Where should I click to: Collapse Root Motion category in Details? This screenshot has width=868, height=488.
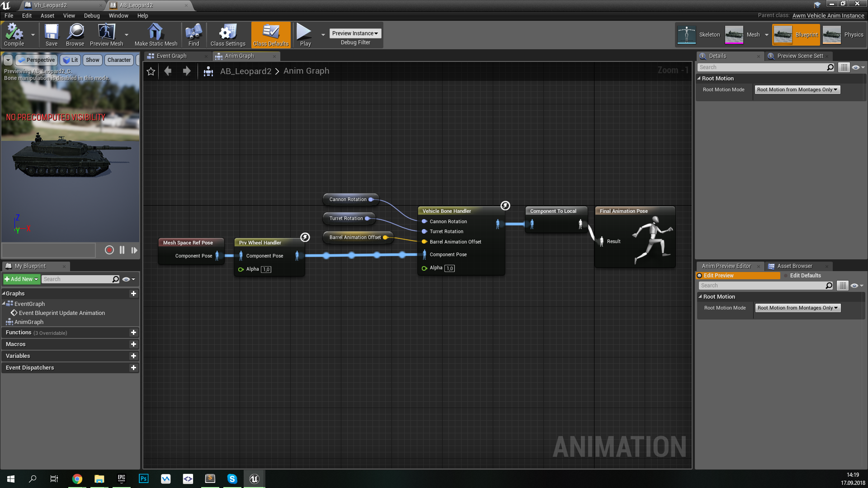pyautogui.click(x=699, y=79)
